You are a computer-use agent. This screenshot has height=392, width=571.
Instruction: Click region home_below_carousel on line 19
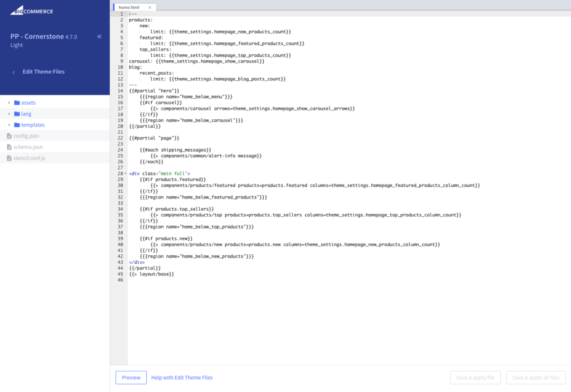click(x=191, y=120)
